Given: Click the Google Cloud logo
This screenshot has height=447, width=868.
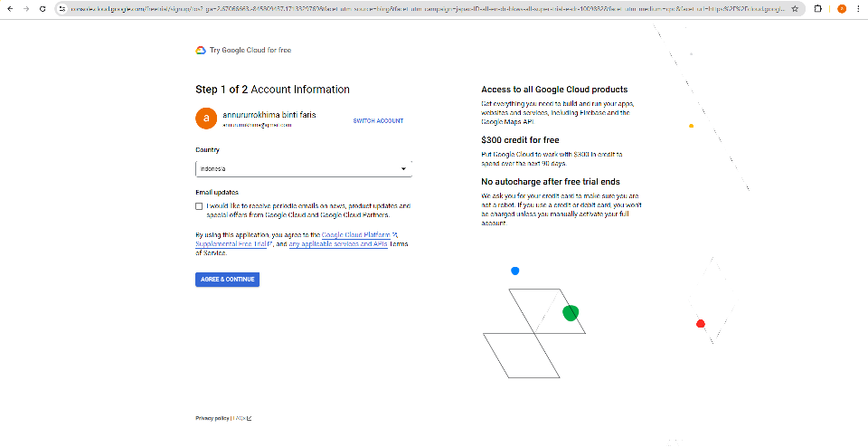Looking at the screenshot, I should point(201,51).
